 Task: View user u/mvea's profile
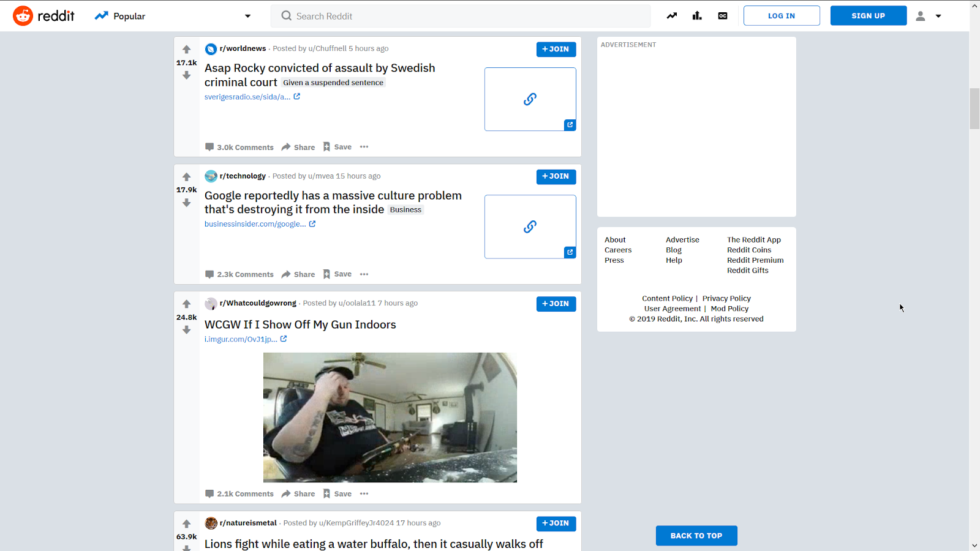click(x=321, y=176)
